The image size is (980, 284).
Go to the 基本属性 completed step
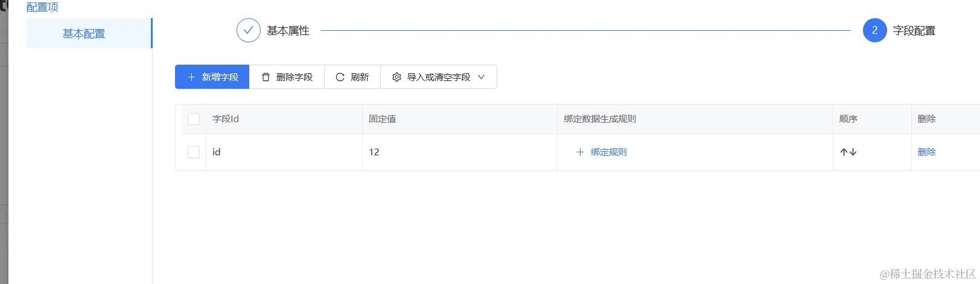click(x=273, y=30)
